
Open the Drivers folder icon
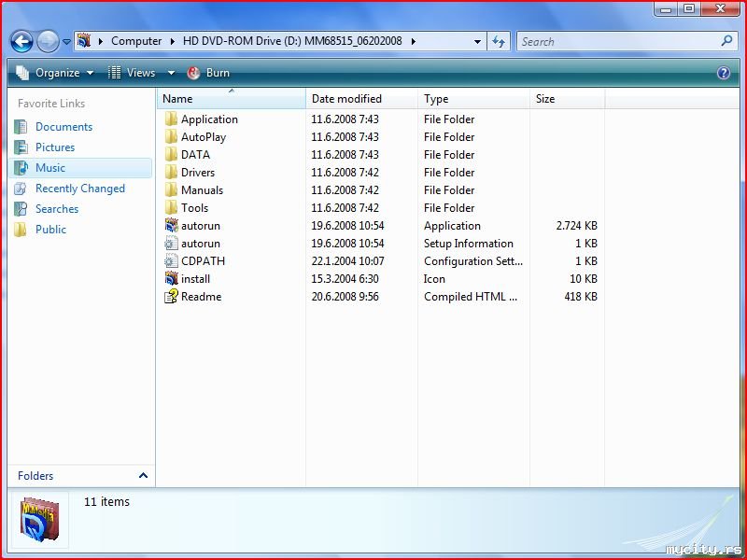171,173
